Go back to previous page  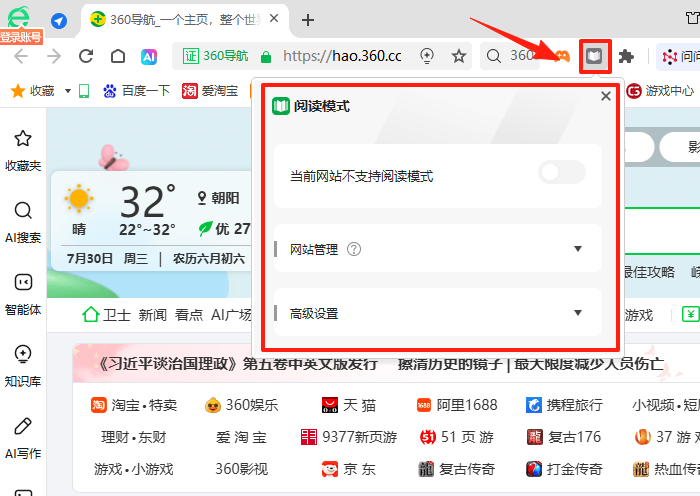pyautogui.click(x=21, y=56)
